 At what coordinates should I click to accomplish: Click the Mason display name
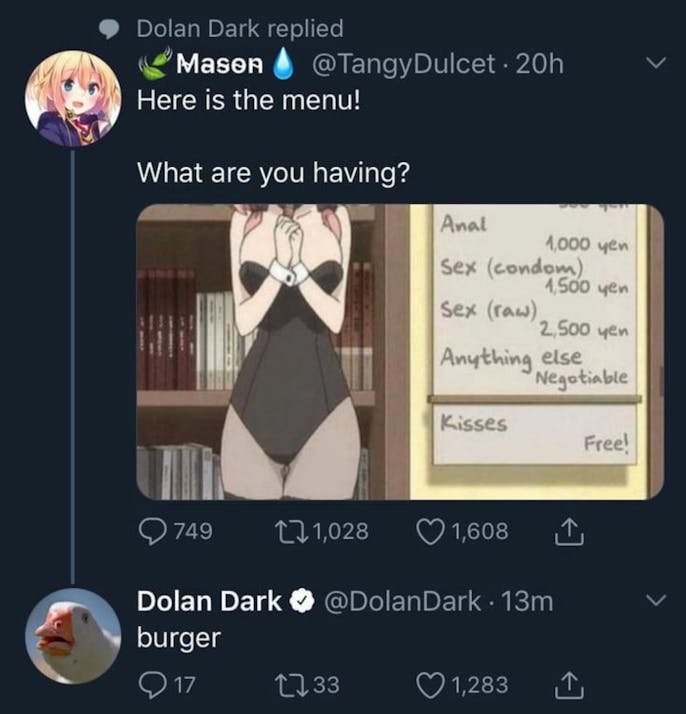(x=220, y=65)
